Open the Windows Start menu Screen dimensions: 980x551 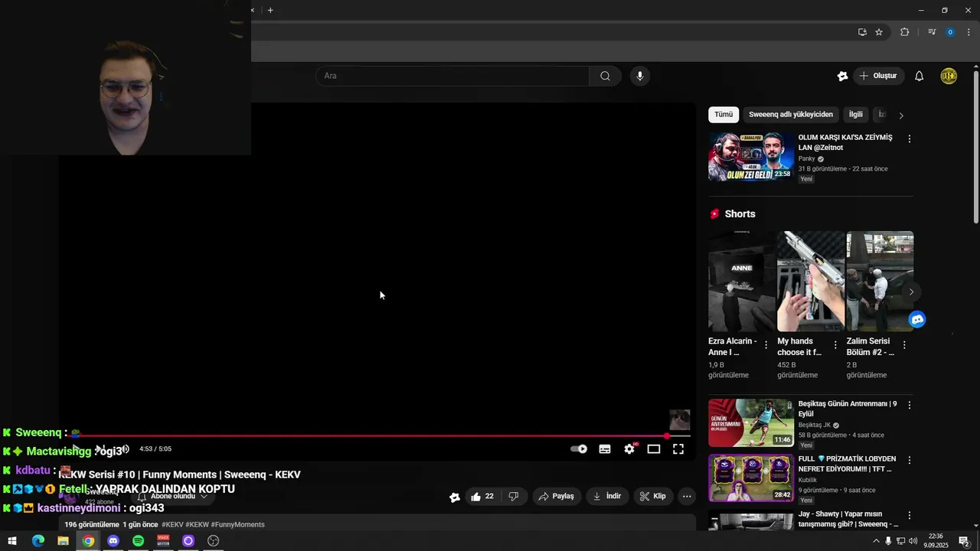pos(12,541)
